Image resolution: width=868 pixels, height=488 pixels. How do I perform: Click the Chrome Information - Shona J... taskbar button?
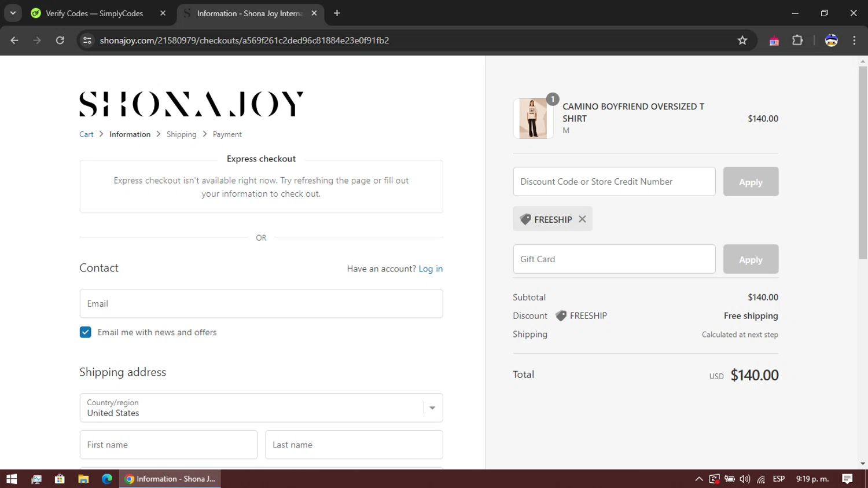click(x=170, y=479)
